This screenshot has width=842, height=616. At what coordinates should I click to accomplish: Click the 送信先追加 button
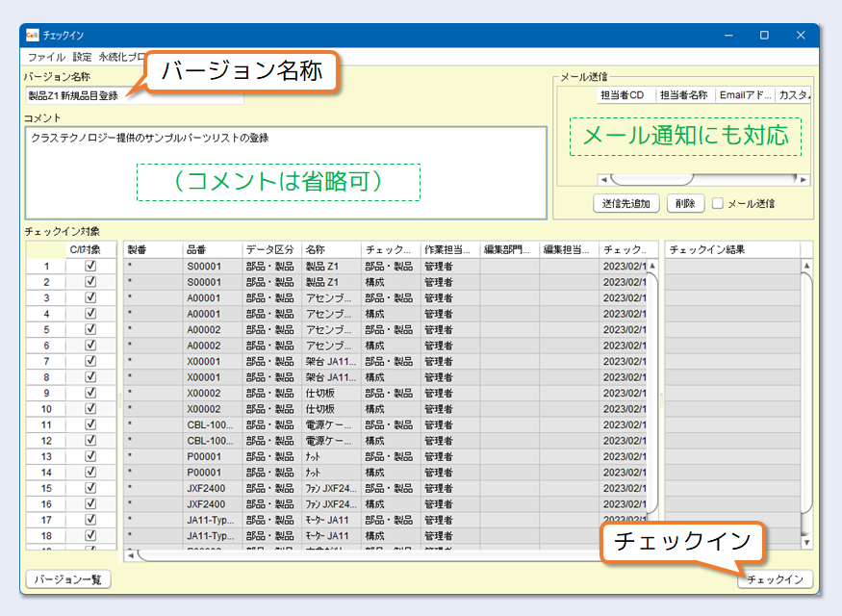626,203
